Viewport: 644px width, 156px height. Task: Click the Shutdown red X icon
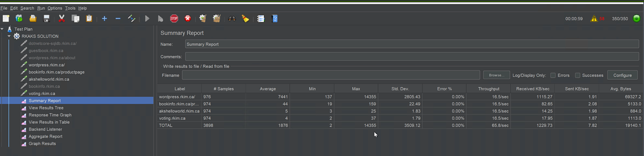188,19
